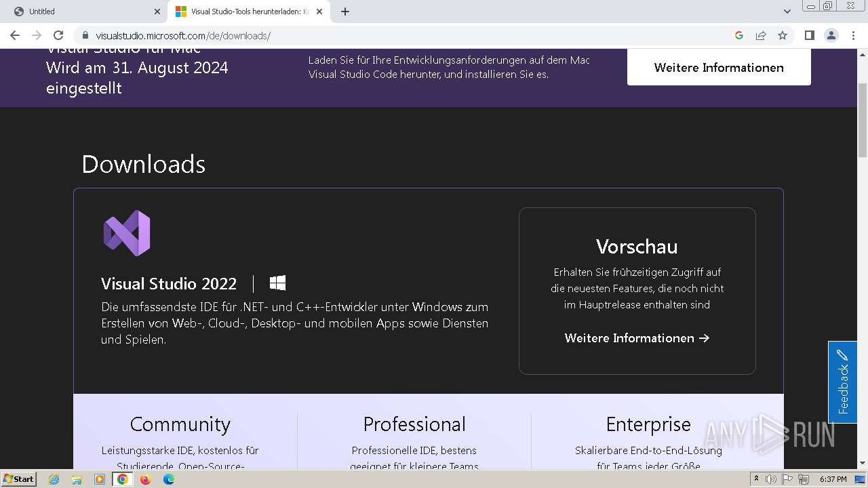Launch Firefox from the taskbar
This screenshot has height=488, width=868.
(x=145, y=479)
